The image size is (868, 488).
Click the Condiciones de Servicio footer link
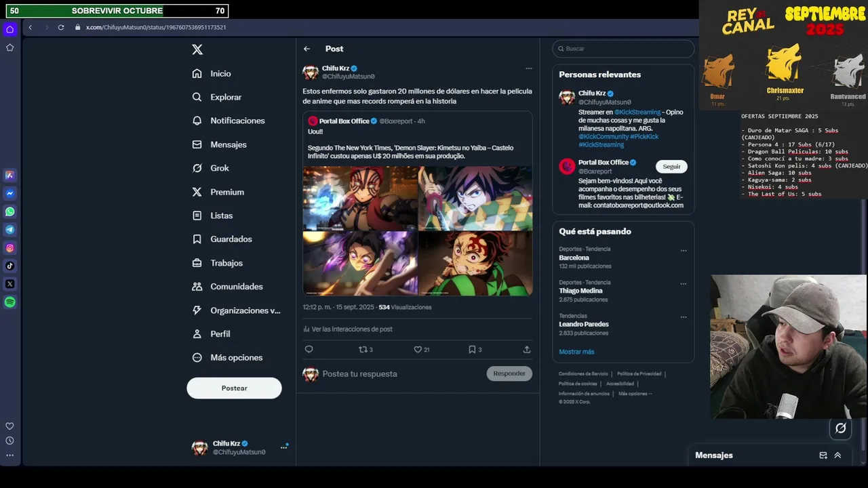[583, 374]
